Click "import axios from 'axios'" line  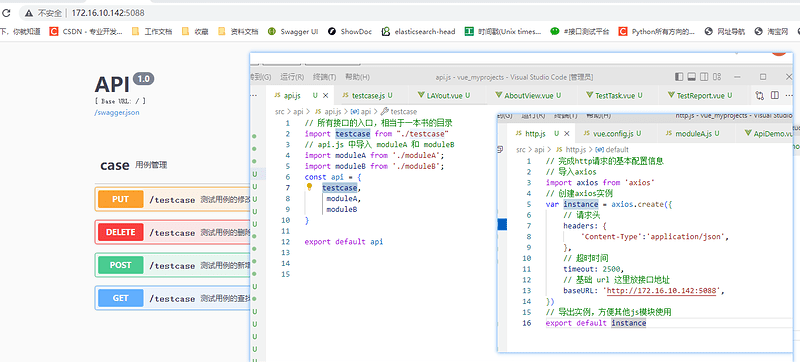[x=601, y=183]
